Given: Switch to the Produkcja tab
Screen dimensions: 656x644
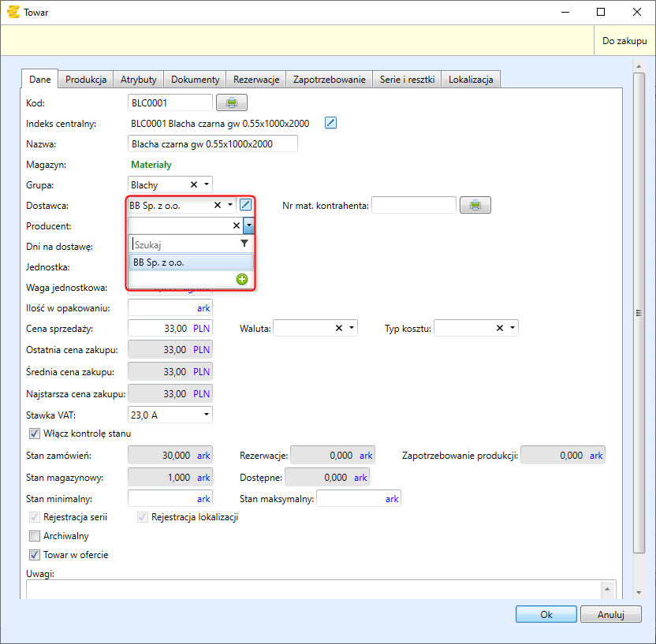Looking at the screenshot, I should click(x=86, y=80).
